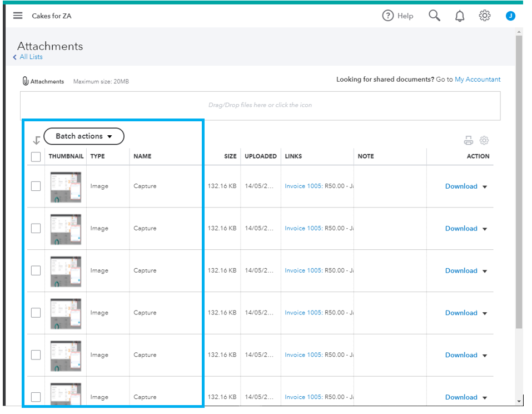Open the fifth row image thumbnail
This screenshot has height=414, width=532.
[66, 356]
